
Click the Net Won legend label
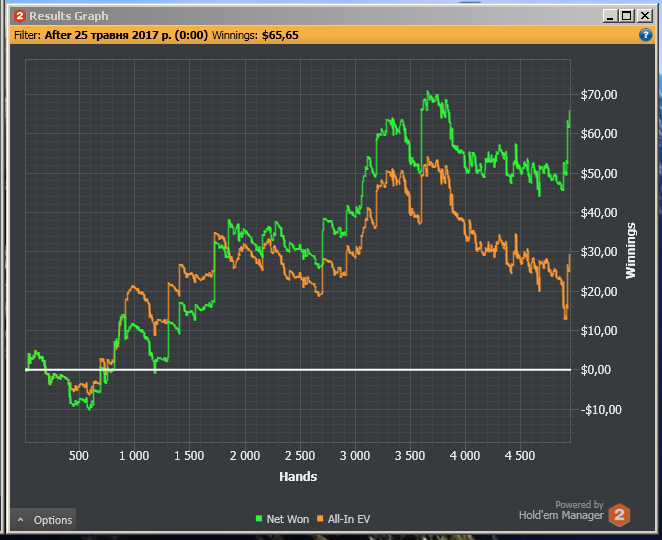point(288,519)
